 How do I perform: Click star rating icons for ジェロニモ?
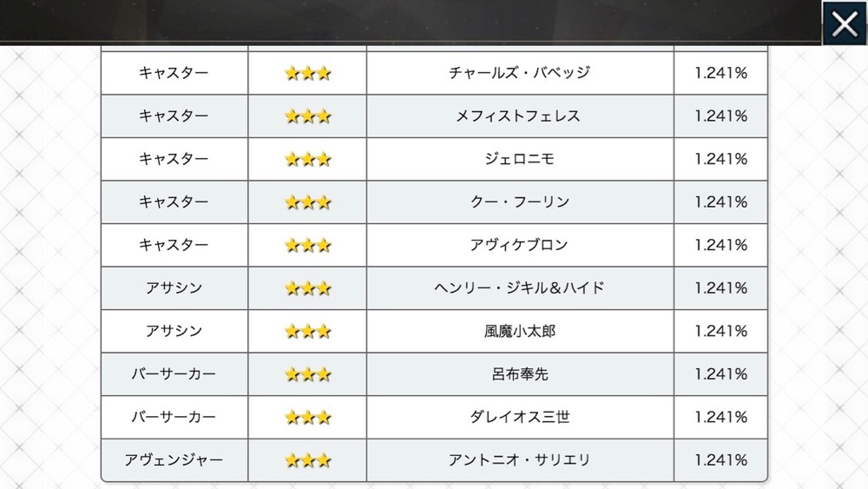pyautogui.click(x=308, y=160)
